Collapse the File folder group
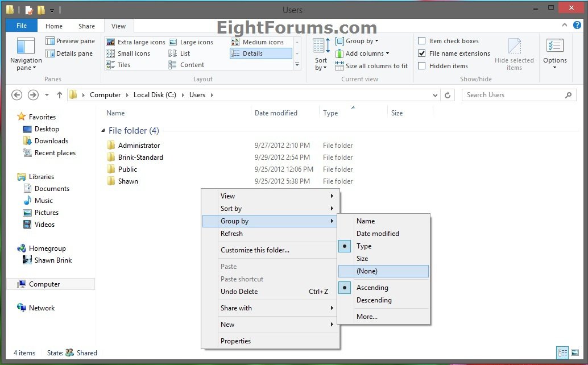This screenshot has width=588, height=365. click(103, 131)
